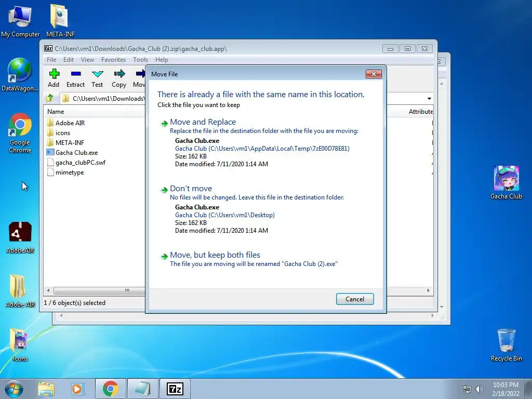The height and width of the screenshot is (399, 532).
Task: Click the Move toolbar icon in 7-Zip
Action: coord(139,78)
